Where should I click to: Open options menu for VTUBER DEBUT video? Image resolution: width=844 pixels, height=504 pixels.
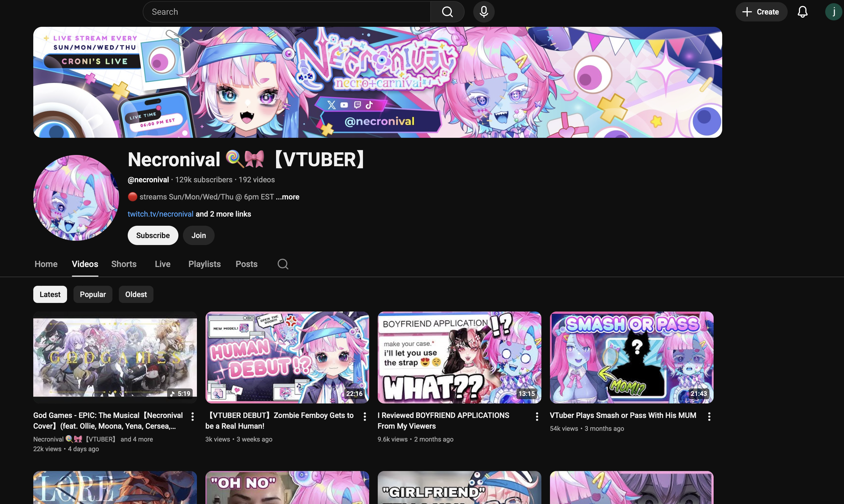(365, 416)
